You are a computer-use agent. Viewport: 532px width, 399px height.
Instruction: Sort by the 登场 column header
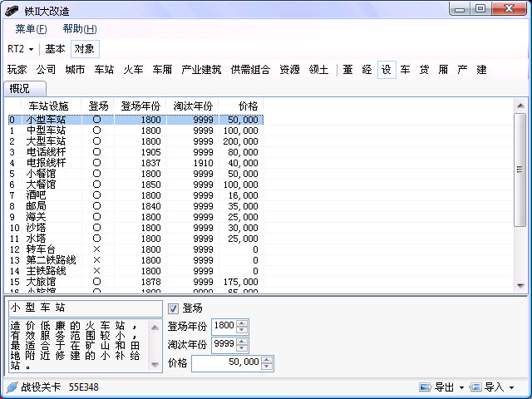click(x=98, y=106)
